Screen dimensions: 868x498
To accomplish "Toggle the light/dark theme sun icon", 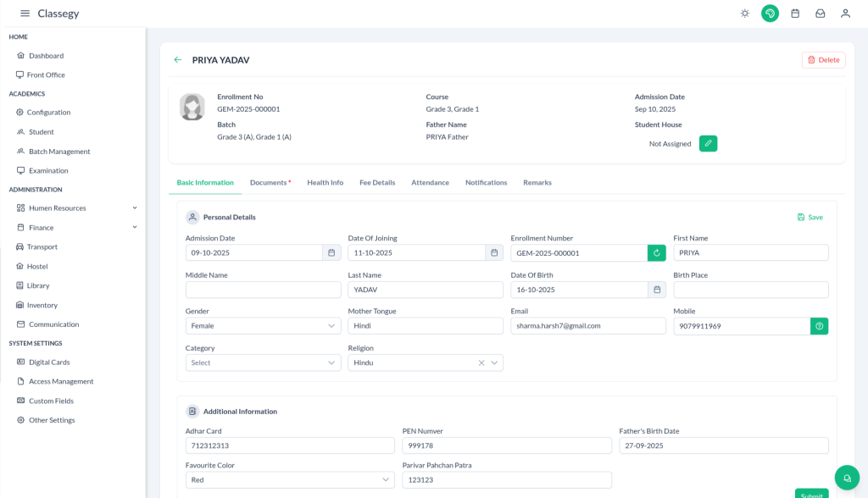I will click(x=744, y=14).
